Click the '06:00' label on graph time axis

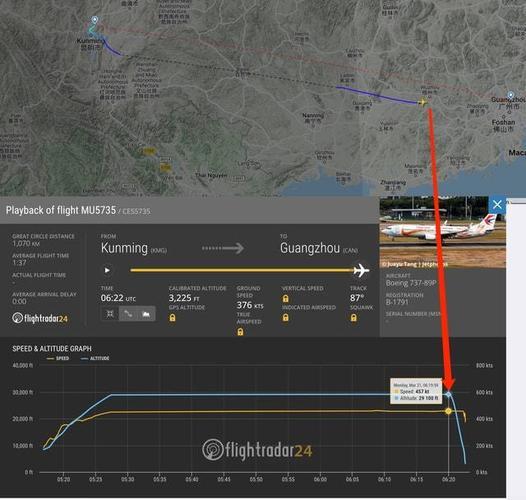pos(320,479)
